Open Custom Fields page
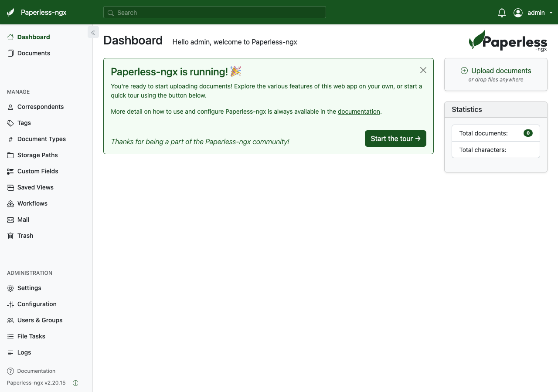This screenshot has width=558, height=392. click(x=46, y=171)
